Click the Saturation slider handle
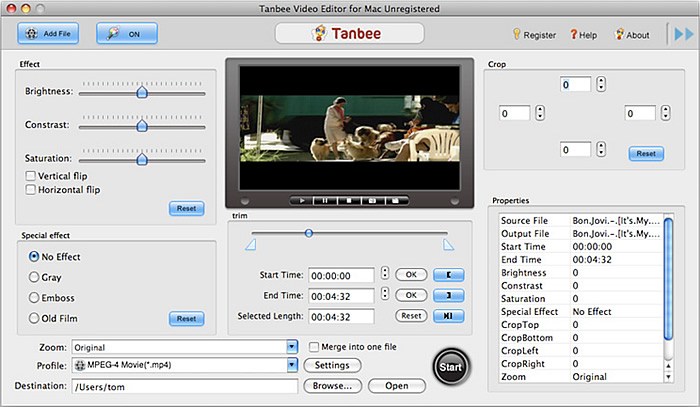700x407 pixels. tap(142, 159)
